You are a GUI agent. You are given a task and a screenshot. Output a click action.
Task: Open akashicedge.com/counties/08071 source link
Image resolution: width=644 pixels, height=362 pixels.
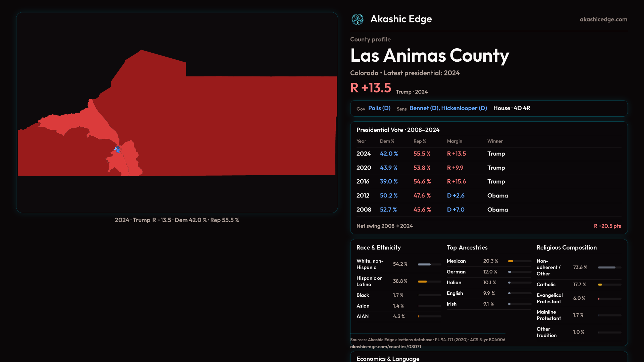[385, 347]
